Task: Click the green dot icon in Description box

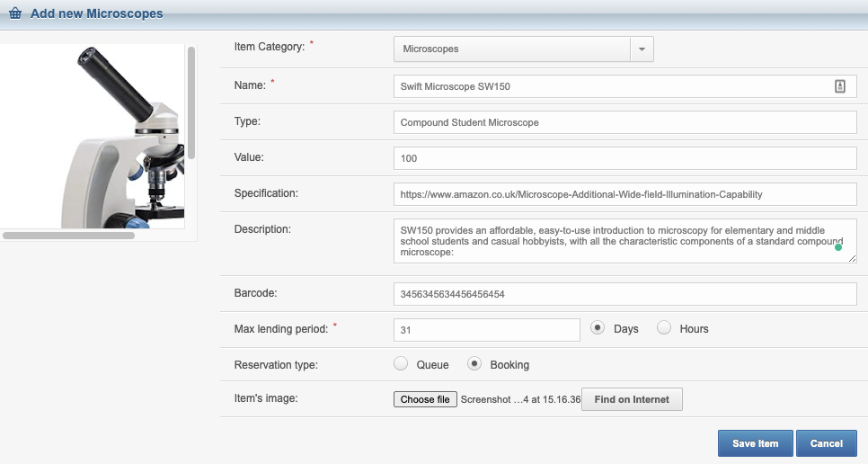Action: 838,247
